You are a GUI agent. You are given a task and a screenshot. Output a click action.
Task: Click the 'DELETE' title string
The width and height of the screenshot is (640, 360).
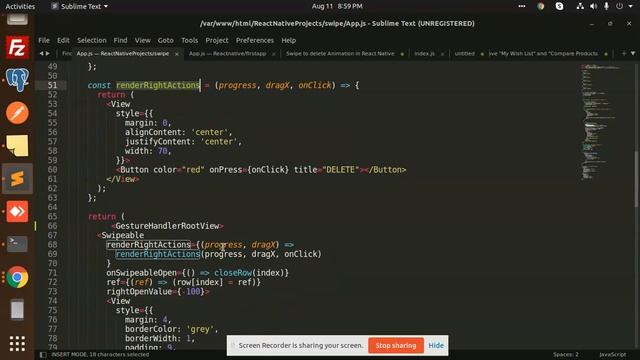(x=340, y=169)
